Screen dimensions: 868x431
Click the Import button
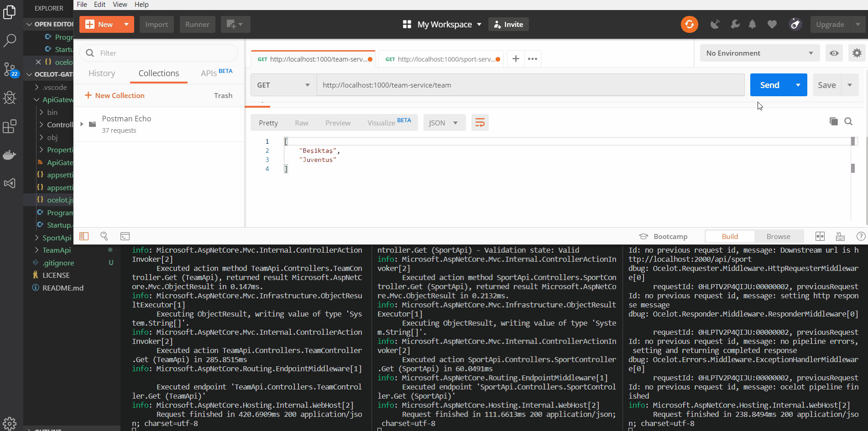click(157, 24)
